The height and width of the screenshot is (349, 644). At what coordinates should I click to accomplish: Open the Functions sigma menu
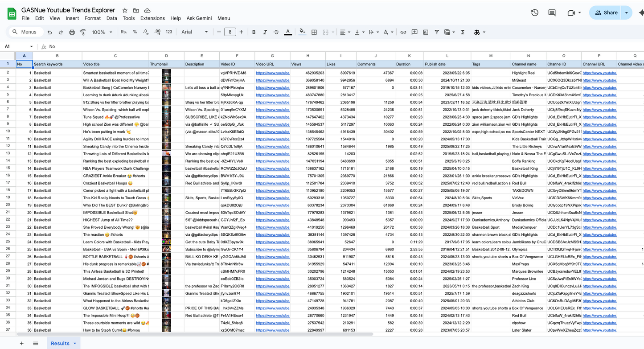463,32
